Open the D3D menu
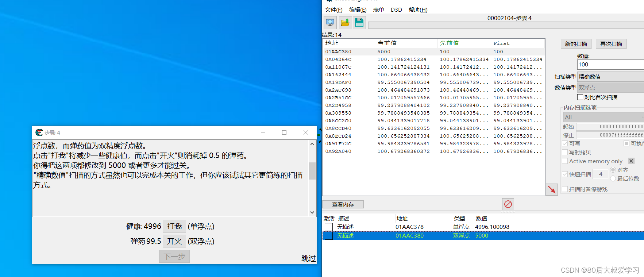 (x=396, y=10)
